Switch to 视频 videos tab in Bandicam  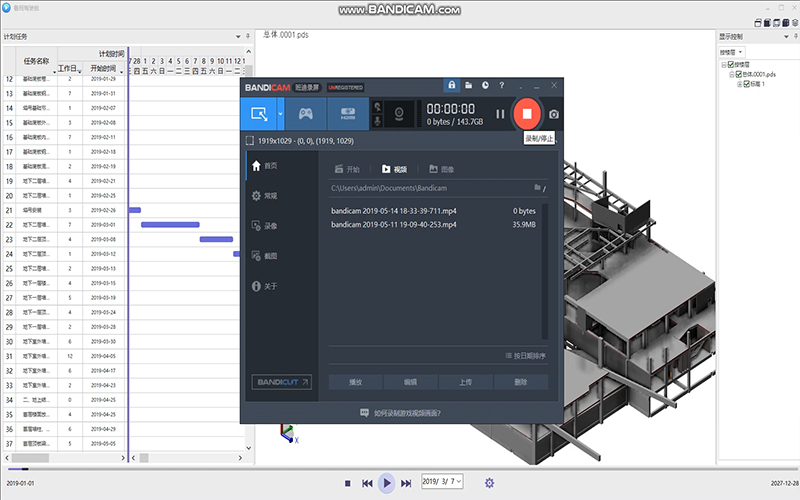tap(394, 169)
